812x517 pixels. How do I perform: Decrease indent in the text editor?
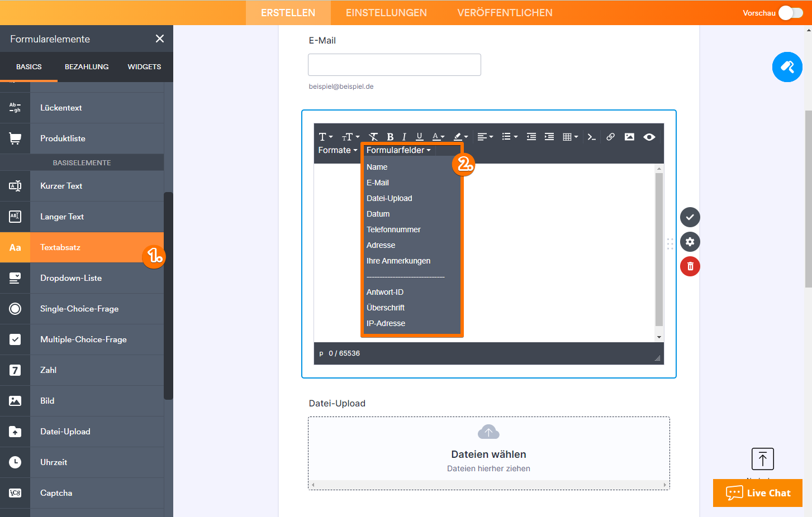tap(531, 137)
